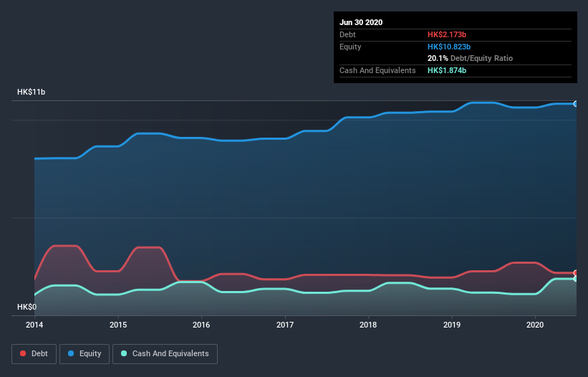Click the HK$2.173b debt value
This screenshot has width=588, height=377.
pyautogui.click(x=447, y=34)
